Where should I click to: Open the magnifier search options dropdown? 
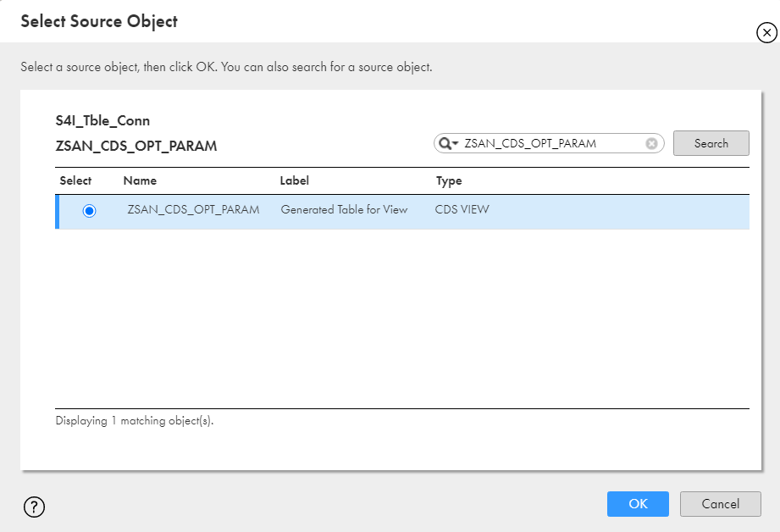point(448,143)
